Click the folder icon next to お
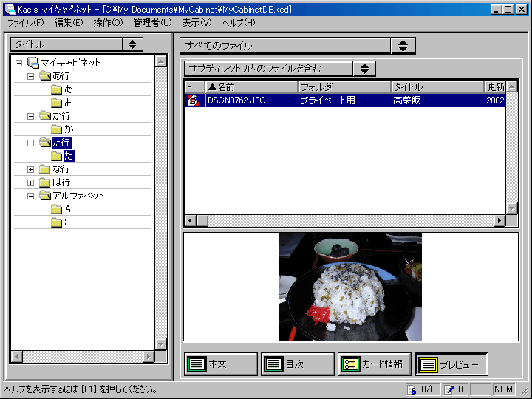 coord(56,103)
